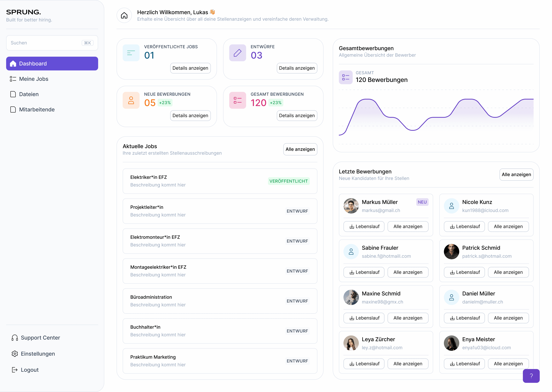Click the Veröffentlichte Jobs lines icon

(x=131, y=53)
